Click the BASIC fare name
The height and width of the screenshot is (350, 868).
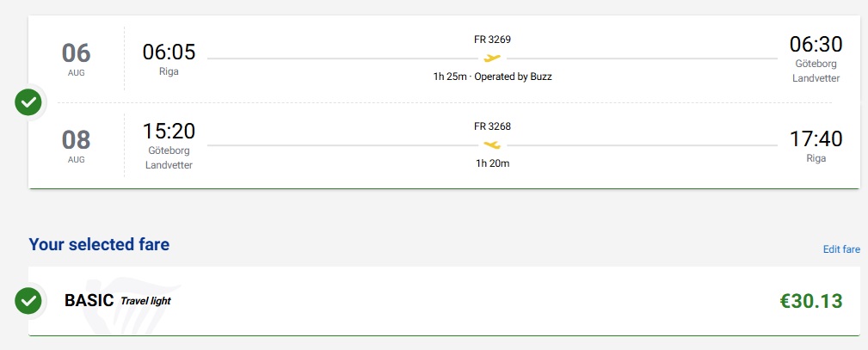89,301
